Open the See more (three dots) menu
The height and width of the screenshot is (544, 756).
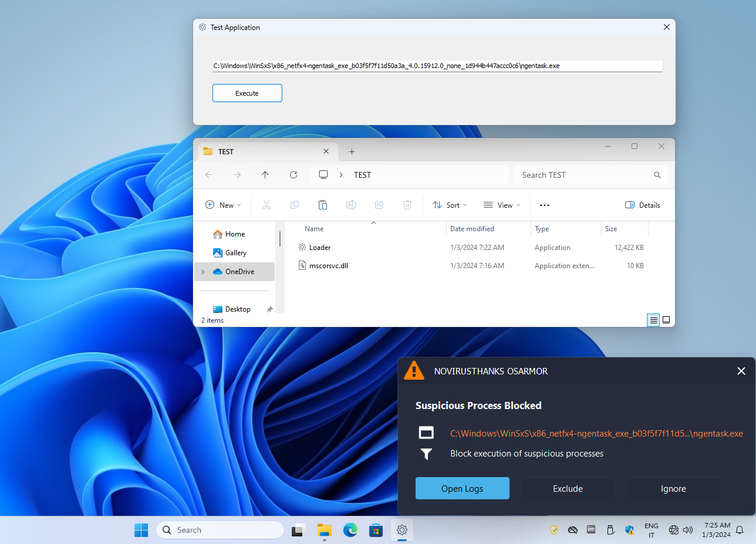pyautogui.click(x=544, y=205)
